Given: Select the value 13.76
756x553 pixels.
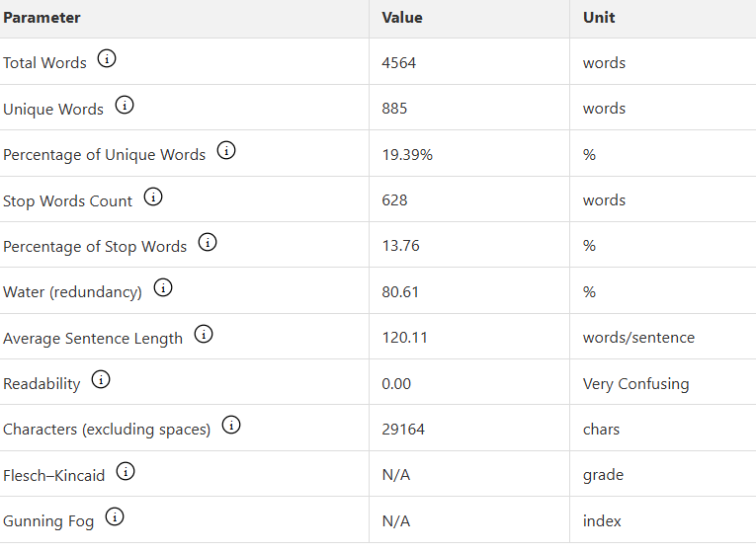Looking at the screenshot, I should click(400, 246).
